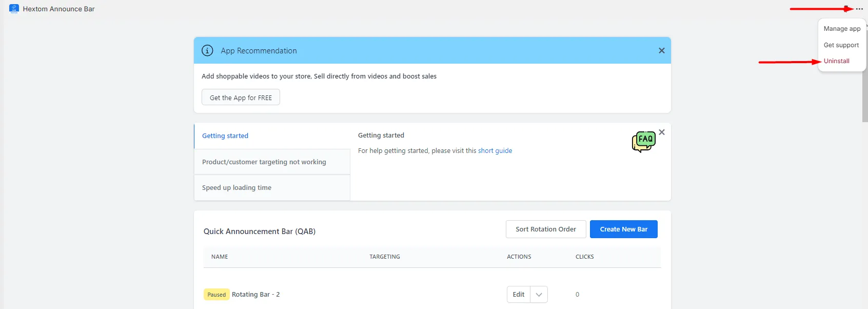Click the clicks count 0 for Rotating Bar - 2
This screenshot has height=309, width=868.
pyautogui.click(x=577, y=295)
